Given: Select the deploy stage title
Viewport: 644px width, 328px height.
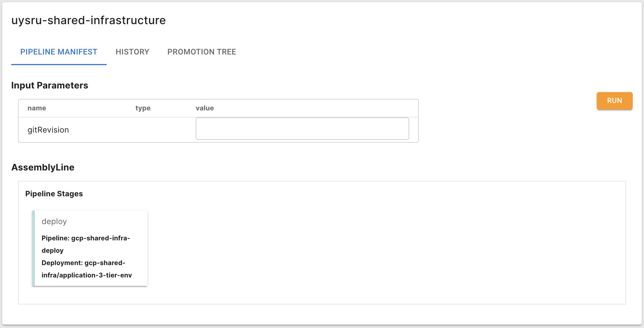Looking at the screenshot, I should tap(54, 221).
